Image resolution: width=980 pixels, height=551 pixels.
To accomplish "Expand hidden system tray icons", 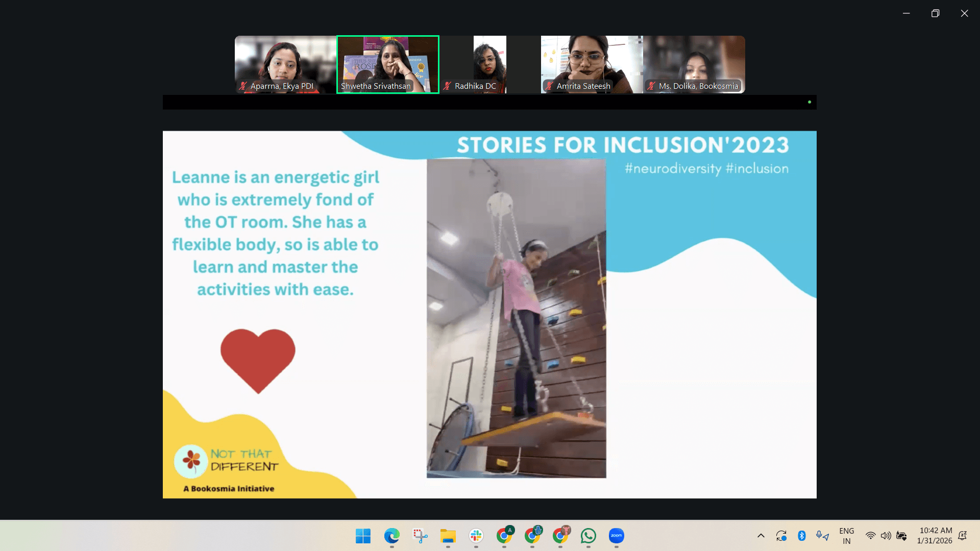I will click(761, 536).
